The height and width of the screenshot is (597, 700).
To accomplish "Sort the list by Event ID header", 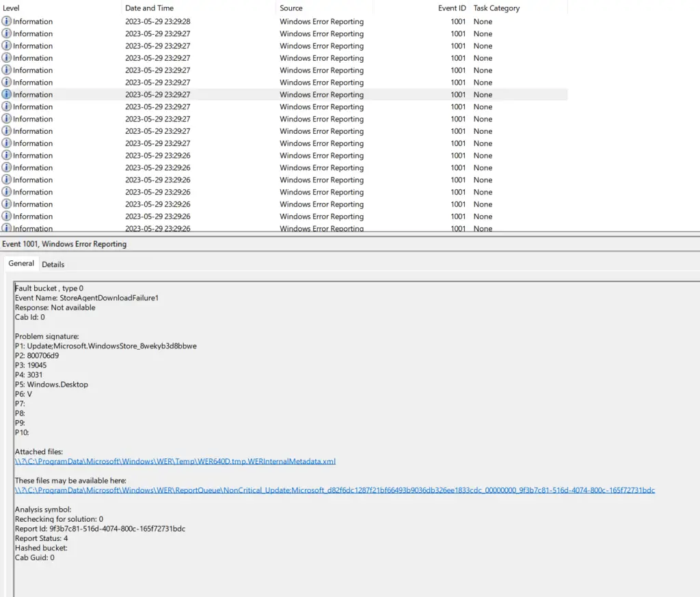I will 452,8.
